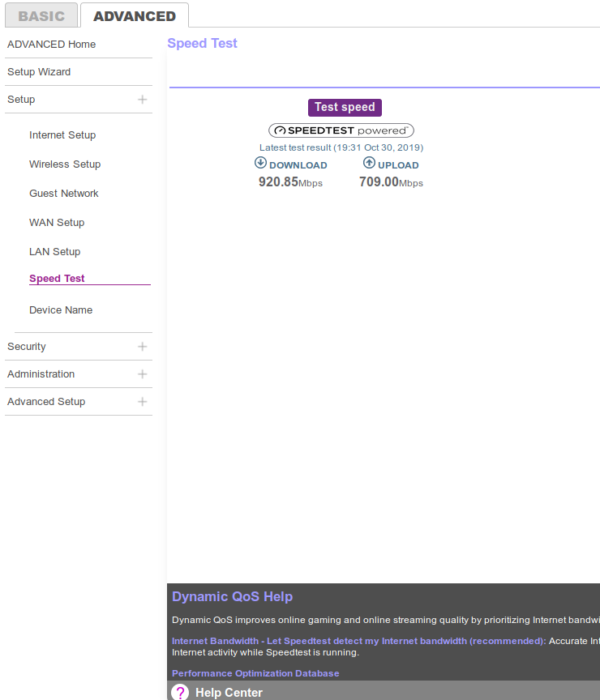Select the ADVANCED tab
600x700 pixels.
pos(135,16)
